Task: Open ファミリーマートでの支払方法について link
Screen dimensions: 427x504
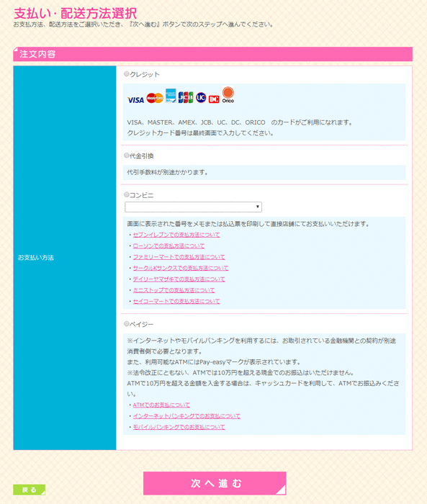Action: click(179, 257)
